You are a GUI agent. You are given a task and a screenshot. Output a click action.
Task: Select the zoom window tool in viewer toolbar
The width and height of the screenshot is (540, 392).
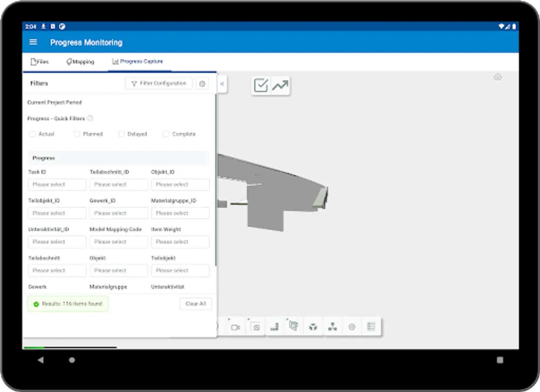pos(255,327)
